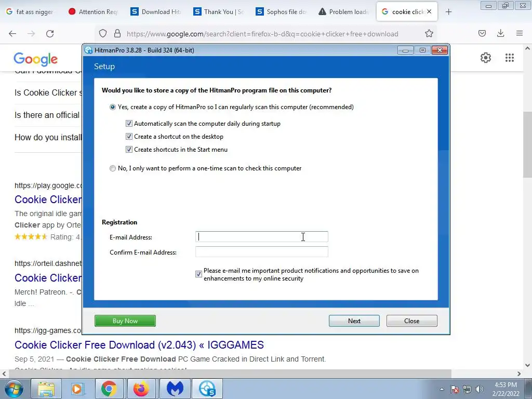Open Windows Explorer from taskbar
Image resolution: width=532 pixels, height=399 pixels.
[x=46, y=389]
